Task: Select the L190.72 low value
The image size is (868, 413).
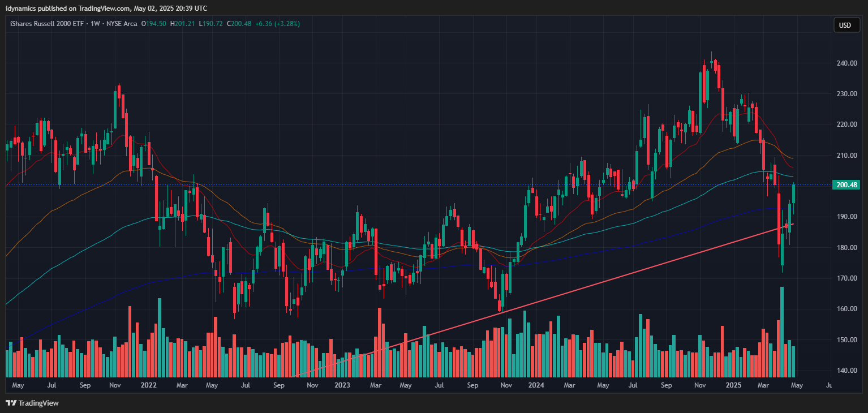Action: [210, 24]
